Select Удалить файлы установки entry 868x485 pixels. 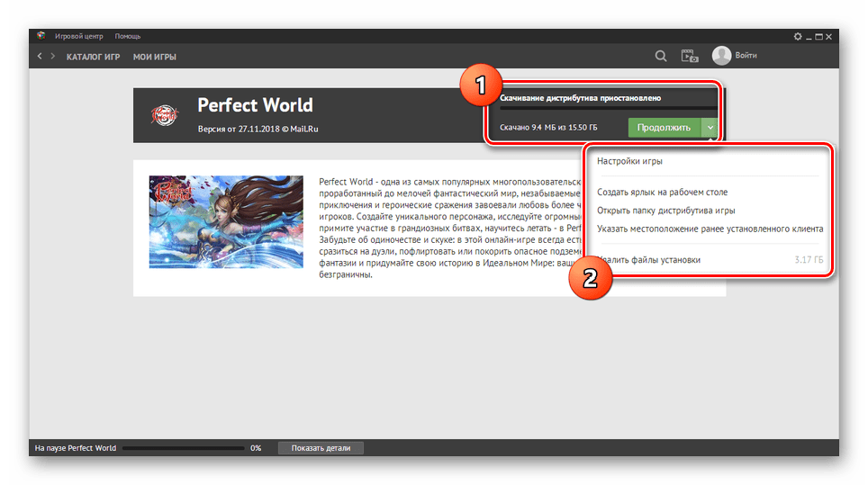click(x=710, y=260)
